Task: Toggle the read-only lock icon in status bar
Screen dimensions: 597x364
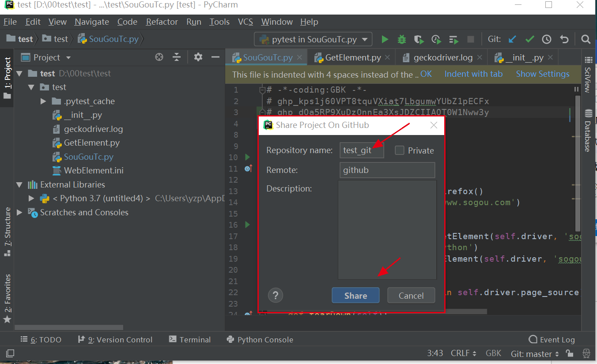Action: [x=570, y=353]
